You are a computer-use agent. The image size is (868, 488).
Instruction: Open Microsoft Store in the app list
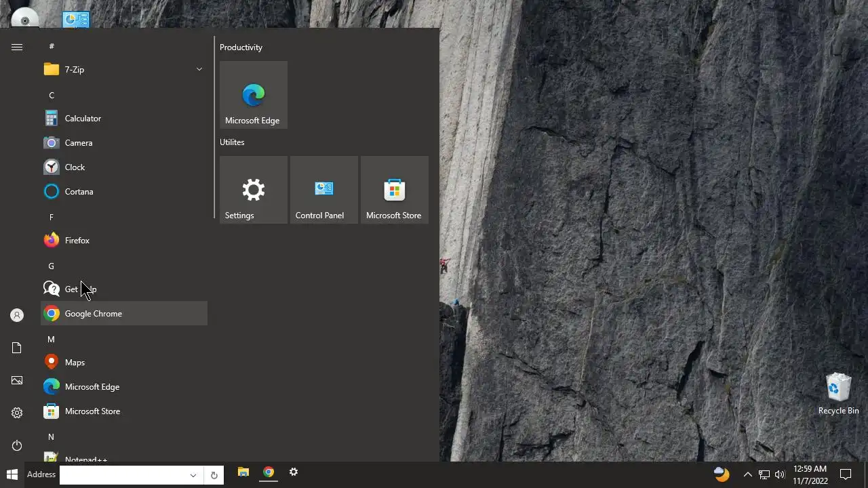click(x=124, y=411)
